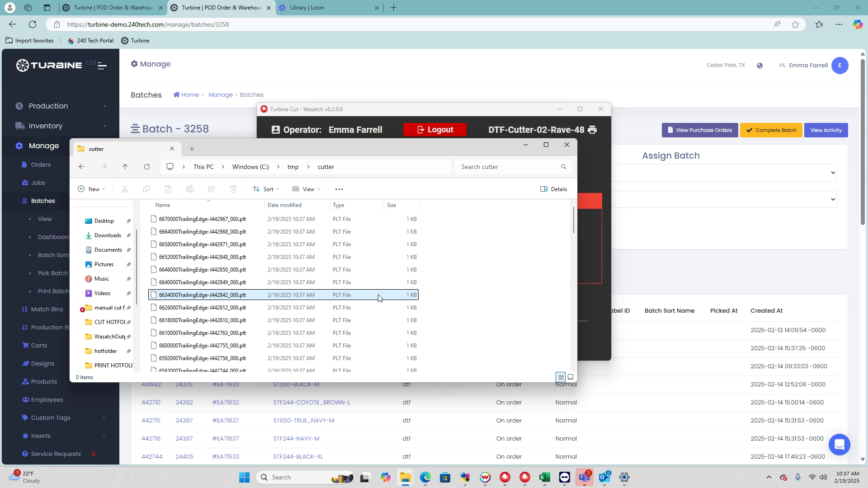Click the refresh icon in File Explorer
Image resolution: width=868 pixels, height=488 pixels.
tap(147, 167)
